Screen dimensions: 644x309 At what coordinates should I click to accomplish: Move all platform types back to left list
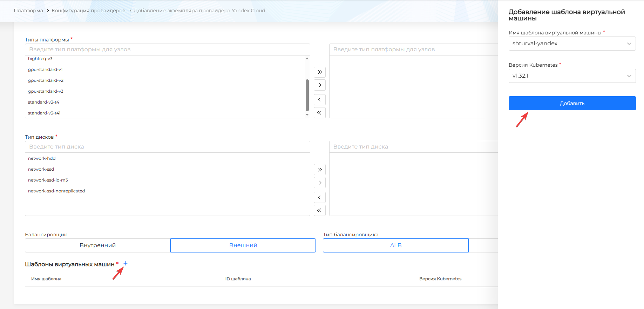[x=320, y=113]
